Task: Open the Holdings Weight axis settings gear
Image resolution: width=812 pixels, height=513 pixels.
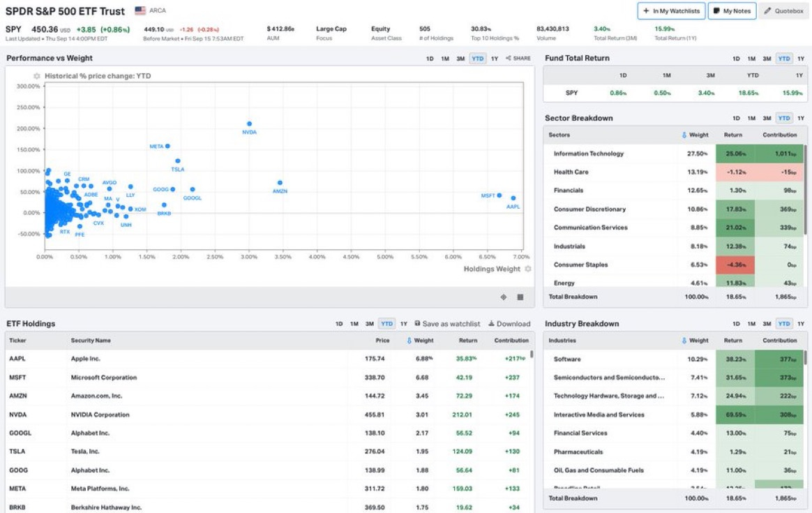Action: (x=527, y=269)
